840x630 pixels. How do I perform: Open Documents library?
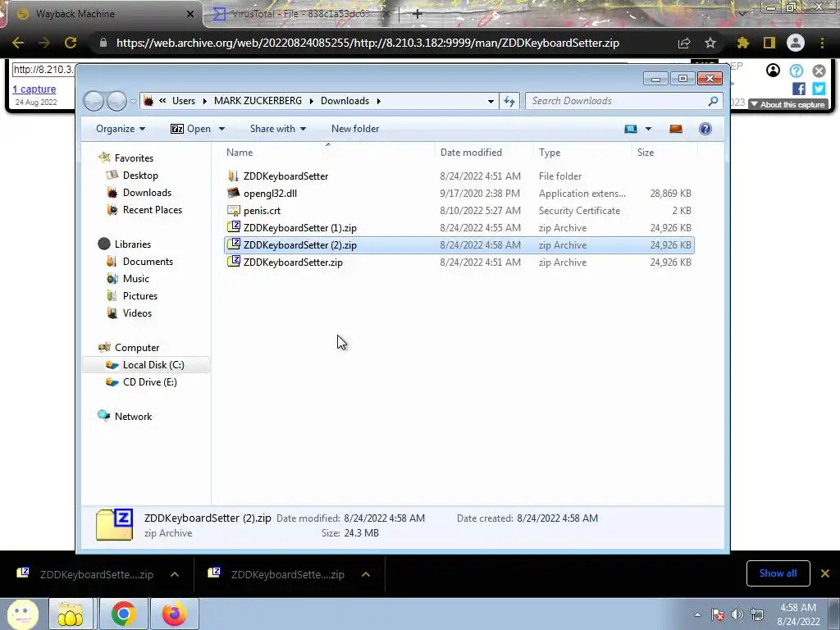click(148, 262)
